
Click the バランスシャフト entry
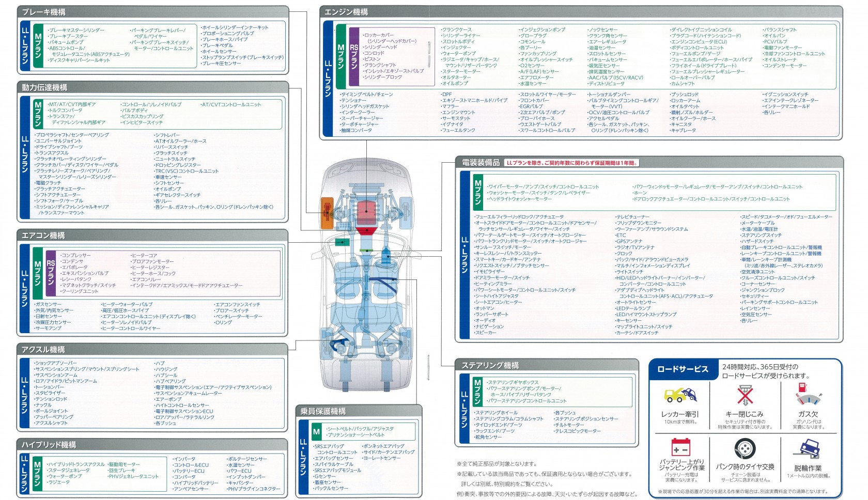tap(779, 30)
